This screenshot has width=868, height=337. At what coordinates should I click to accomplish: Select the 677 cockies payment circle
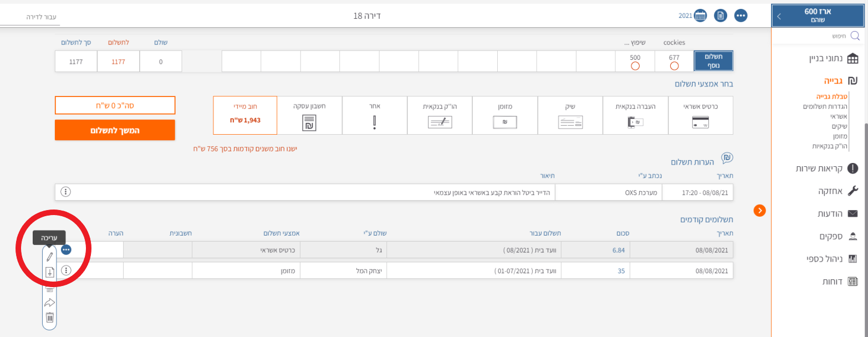point(674,66)
